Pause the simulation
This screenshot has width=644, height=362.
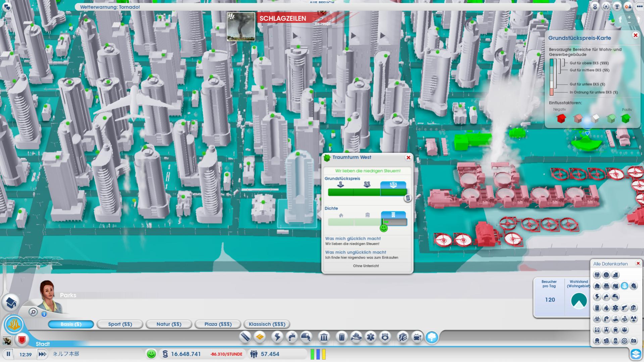(8, 354)
